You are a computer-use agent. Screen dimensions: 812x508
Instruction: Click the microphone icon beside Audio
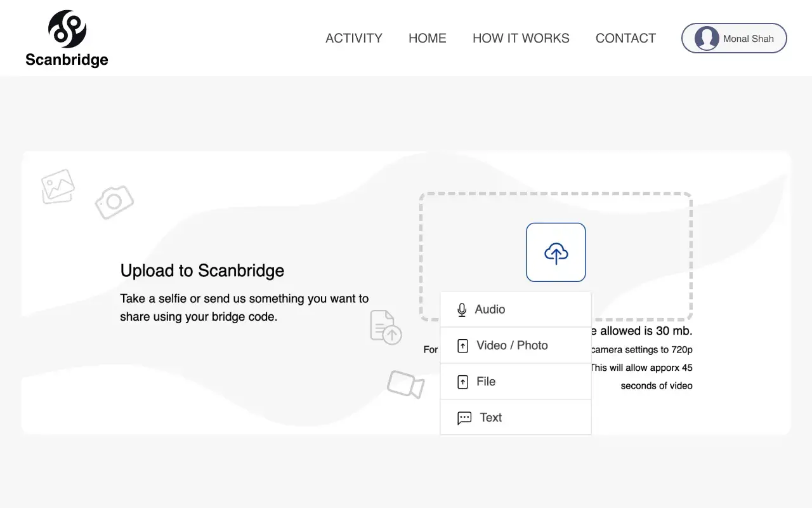point(462,310)
